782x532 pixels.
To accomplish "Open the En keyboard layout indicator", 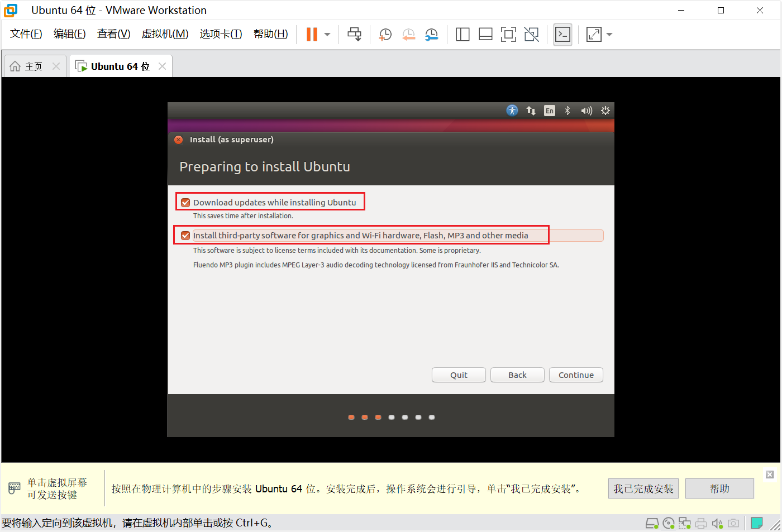I will [550, 111].
